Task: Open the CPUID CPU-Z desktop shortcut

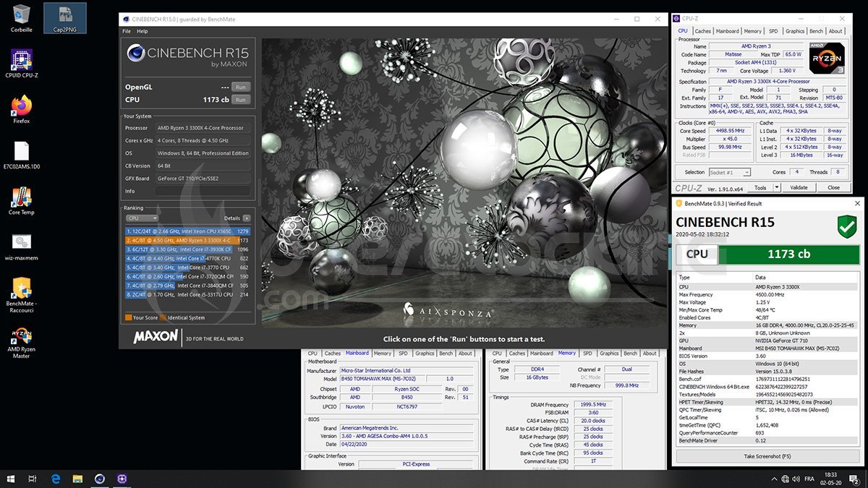Action: click(x=22, y=64)
